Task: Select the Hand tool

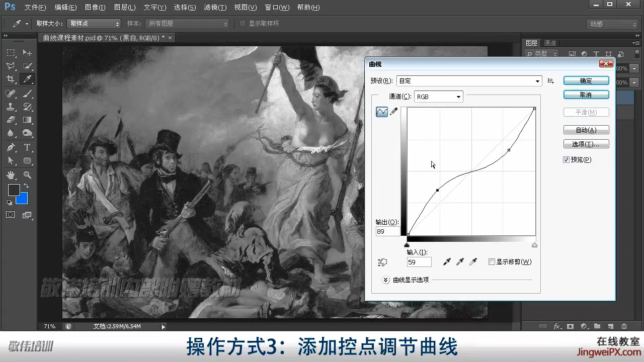Action: pyautogui.click(x=11, y=175)
